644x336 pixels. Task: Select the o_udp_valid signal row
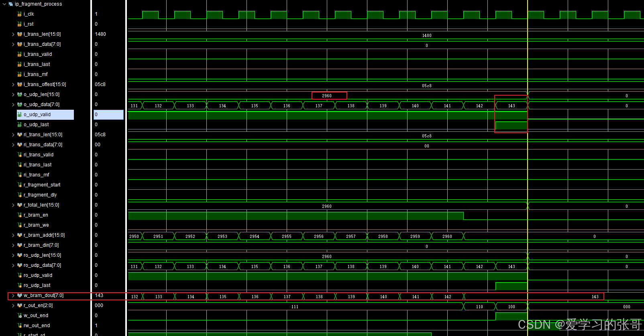tap(45, 115)
